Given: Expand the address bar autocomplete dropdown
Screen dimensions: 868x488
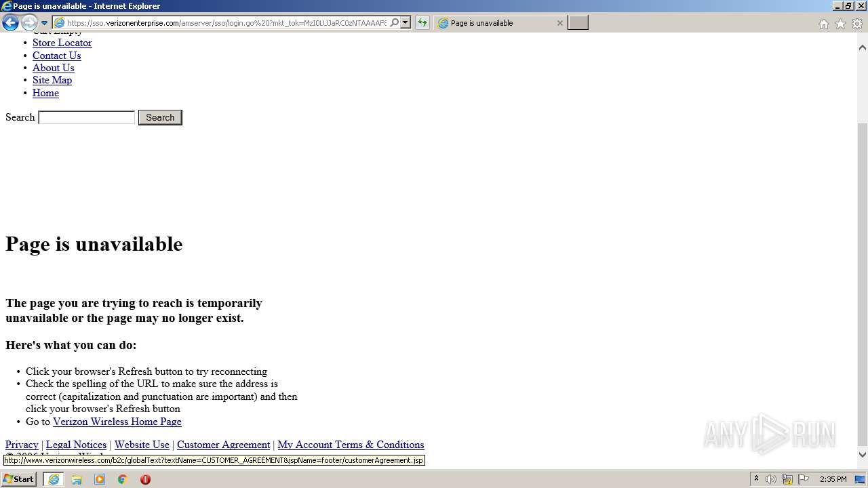Looking at the screenshot, I should [x=406, y=23].
